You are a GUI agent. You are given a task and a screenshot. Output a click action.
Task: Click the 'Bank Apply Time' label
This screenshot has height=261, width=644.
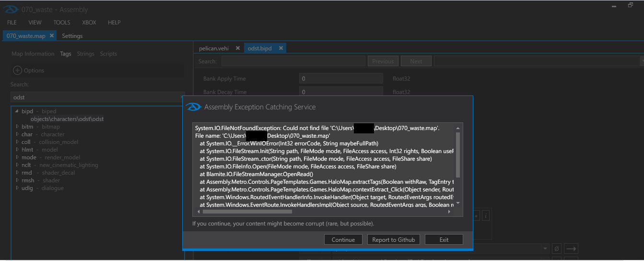tap(224, 79)
